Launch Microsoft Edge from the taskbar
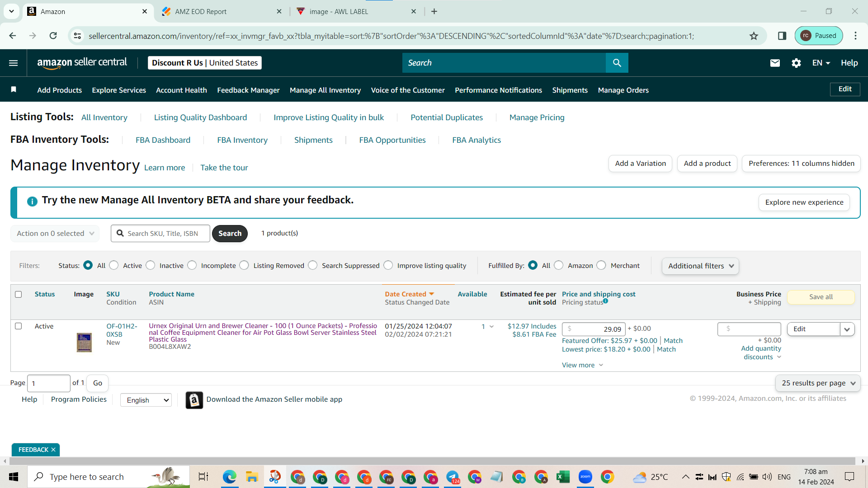The width and height of the screenshot is (868, 488). click(230, 477)
